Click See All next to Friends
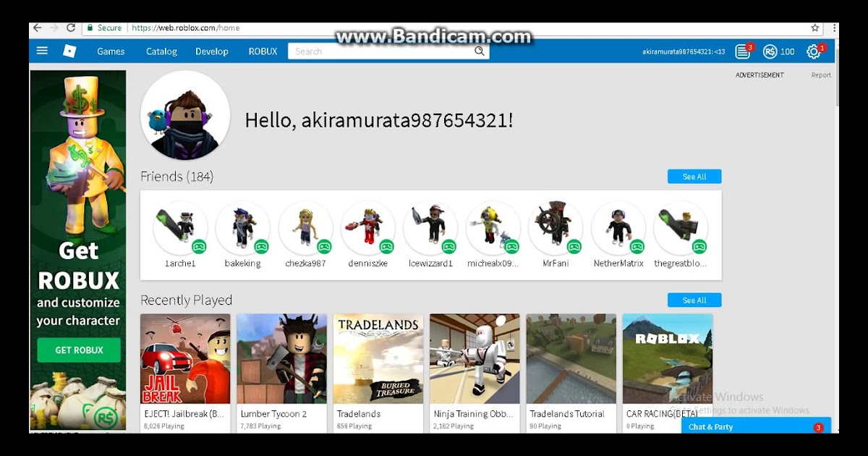This screenshot has width=868, height=456. [x=694, y=177]
